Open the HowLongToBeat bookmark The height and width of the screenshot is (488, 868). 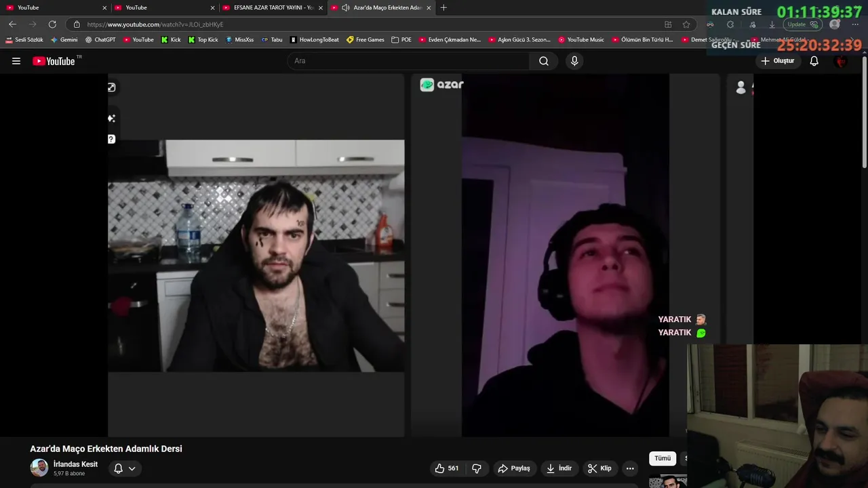coord(315,40)
